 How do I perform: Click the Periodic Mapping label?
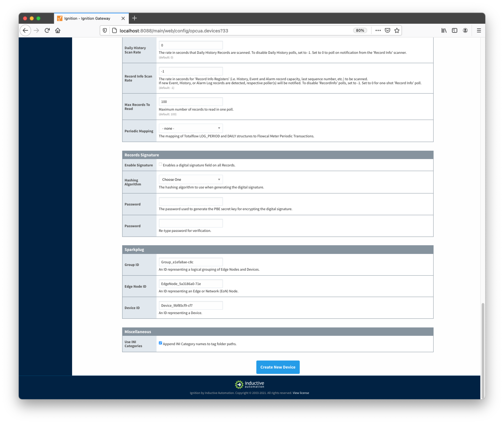click(139, 131)
